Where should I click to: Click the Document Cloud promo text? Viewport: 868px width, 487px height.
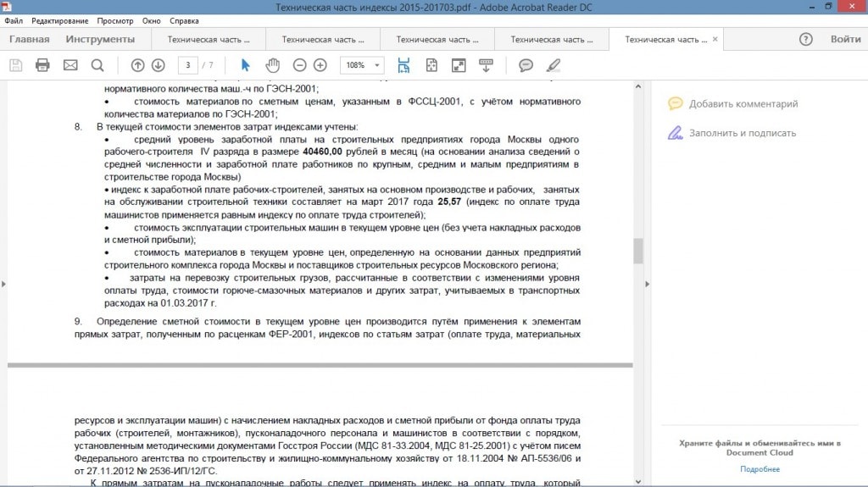[x=759, y=448]
